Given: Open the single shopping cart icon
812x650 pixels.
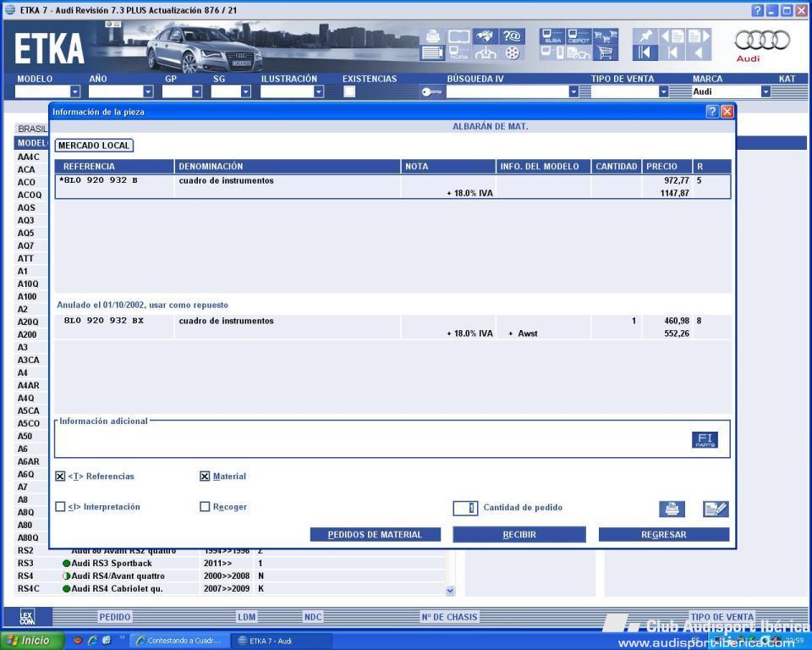Looking at the screenshot, I should pos(606,52).
